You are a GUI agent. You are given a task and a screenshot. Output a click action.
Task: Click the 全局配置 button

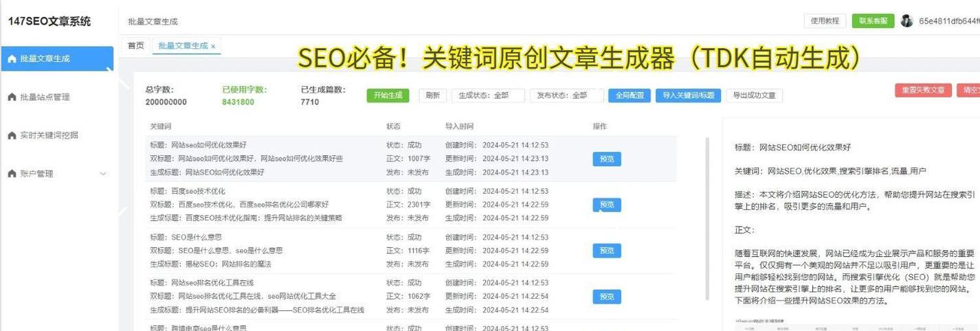tap(629, 95)
